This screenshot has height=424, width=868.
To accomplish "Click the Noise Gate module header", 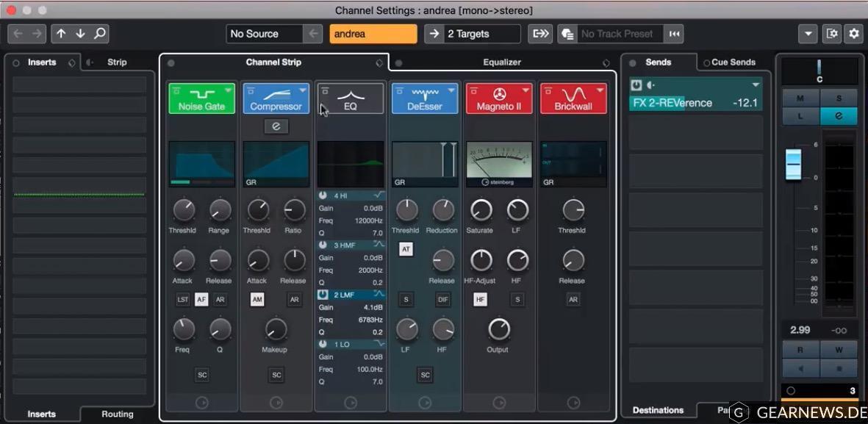I will click(x=202, y=98).
